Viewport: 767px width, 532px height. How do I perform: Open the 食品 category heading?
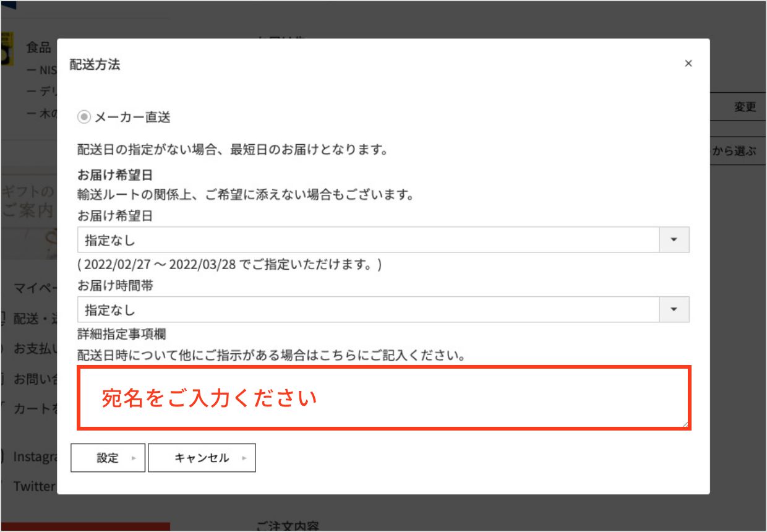tap(38, 48)
